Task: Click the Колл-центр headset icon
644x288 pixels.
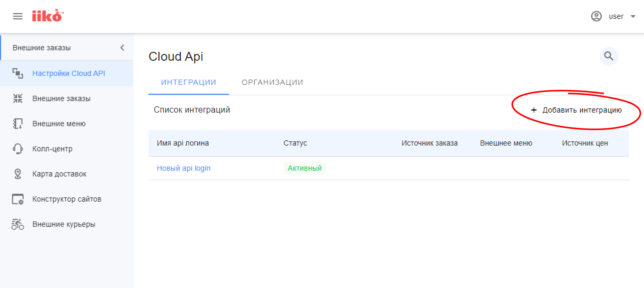Action: (x=18, y=149)
